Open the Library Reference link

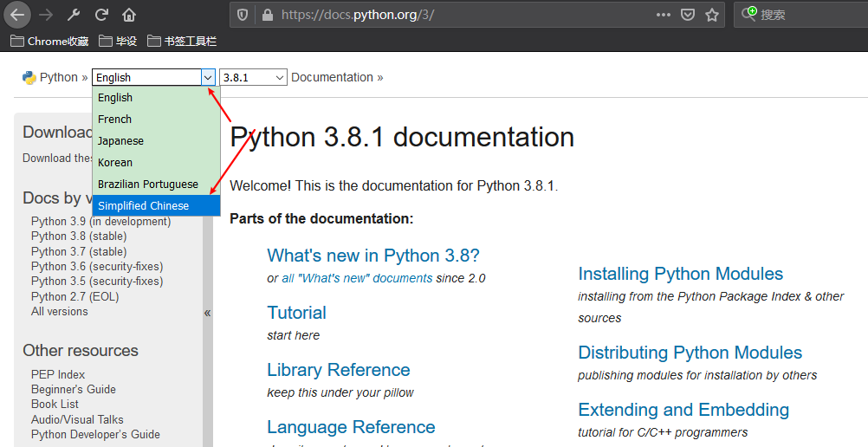point(339,369)
